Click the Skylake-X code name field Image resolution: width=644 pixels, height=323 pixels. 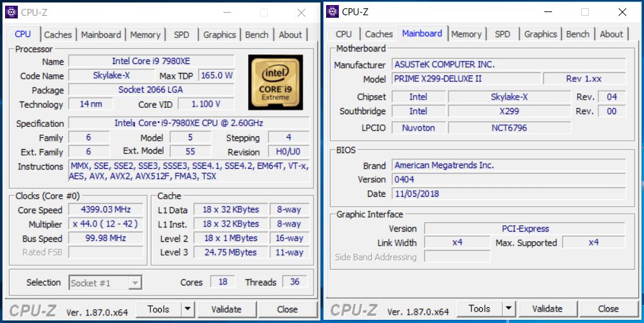pyautogui.click(x=111, y=76)
